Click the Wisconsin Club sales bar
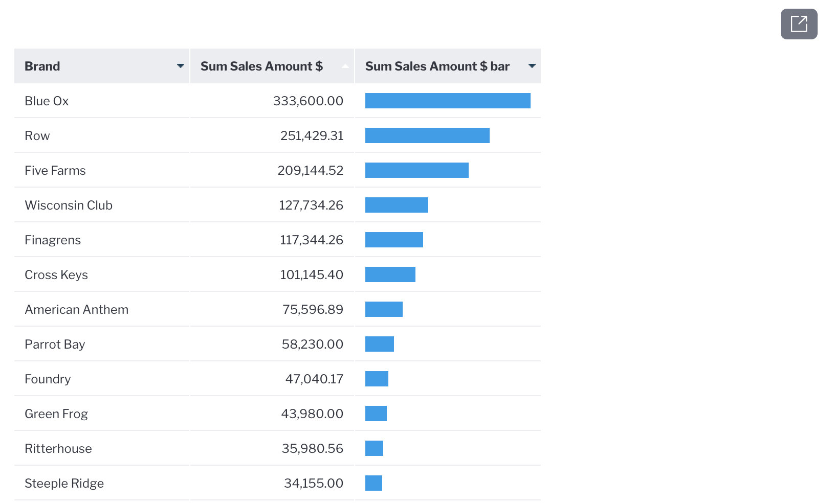This screenshot has height=504, width=835. (x=397, y=205)
